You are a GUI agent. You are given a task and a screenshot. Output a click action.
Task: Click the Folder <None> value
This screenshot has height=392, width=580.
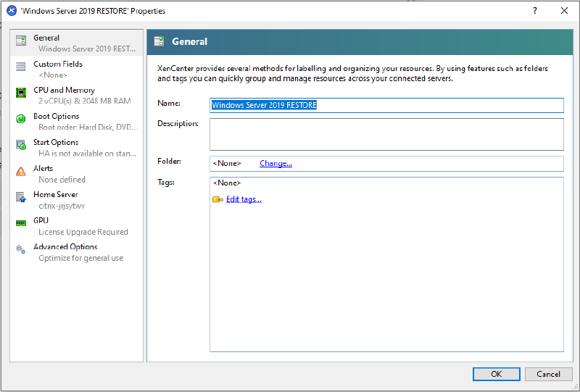[227, 164]
